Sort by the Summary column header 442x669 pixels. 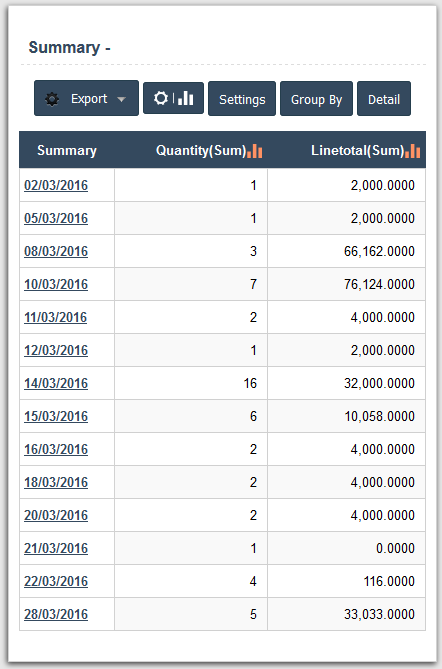click(x=67, y=150)
